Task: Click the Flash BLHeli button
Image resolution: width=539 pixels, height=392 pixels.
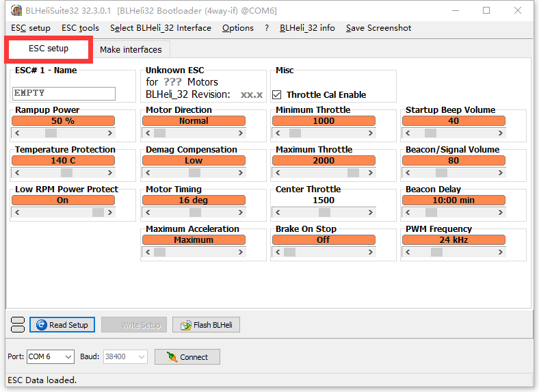Action: pyautogui.click(x=206, y=324)
